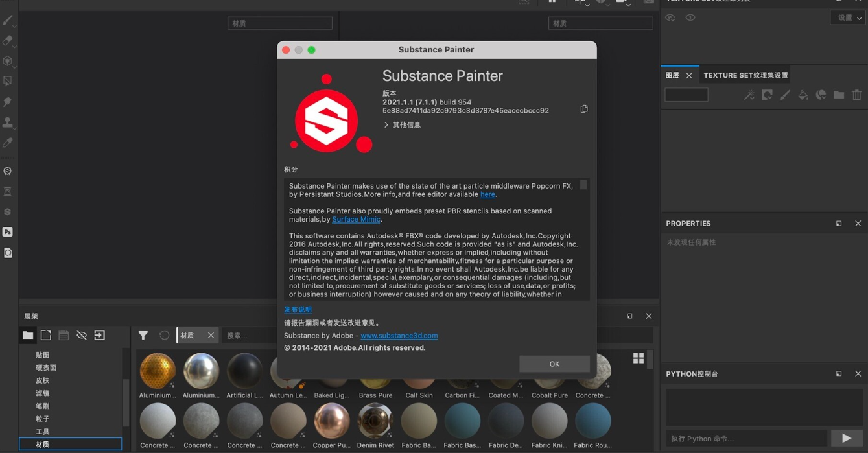
Task: Select 材质 shelf category
Action: (71, 444)
